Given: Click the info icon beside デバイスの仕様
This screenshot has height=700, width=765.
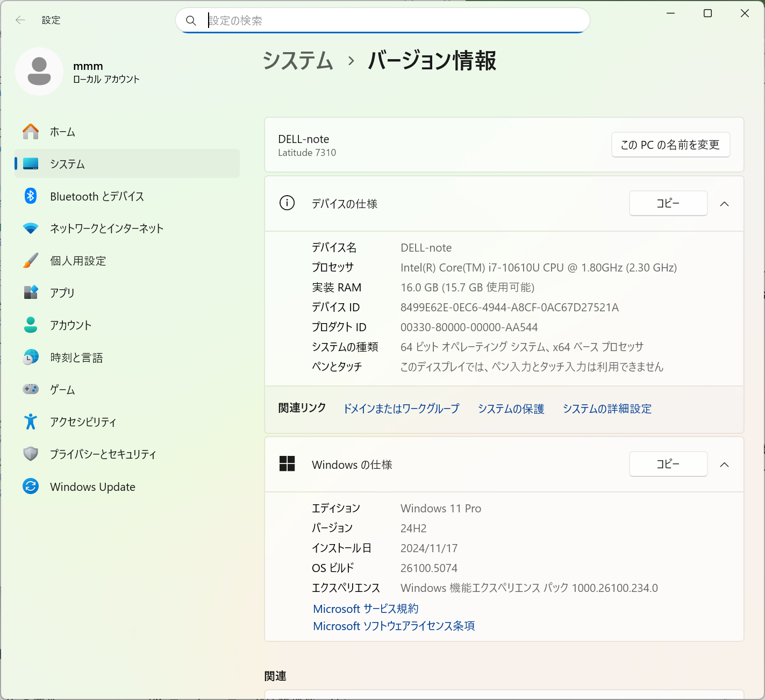Looking at the screenshot, I should (287, 203).
